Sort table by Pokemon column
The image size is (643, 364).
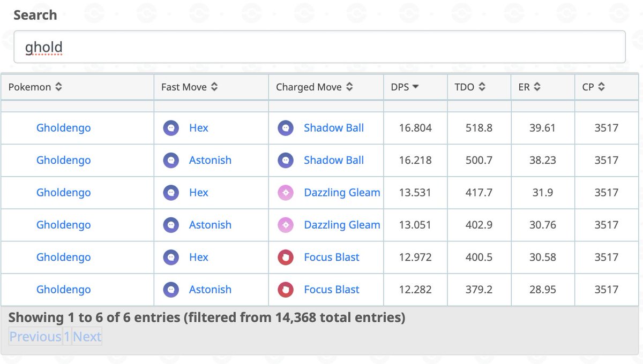pos(77,87)
